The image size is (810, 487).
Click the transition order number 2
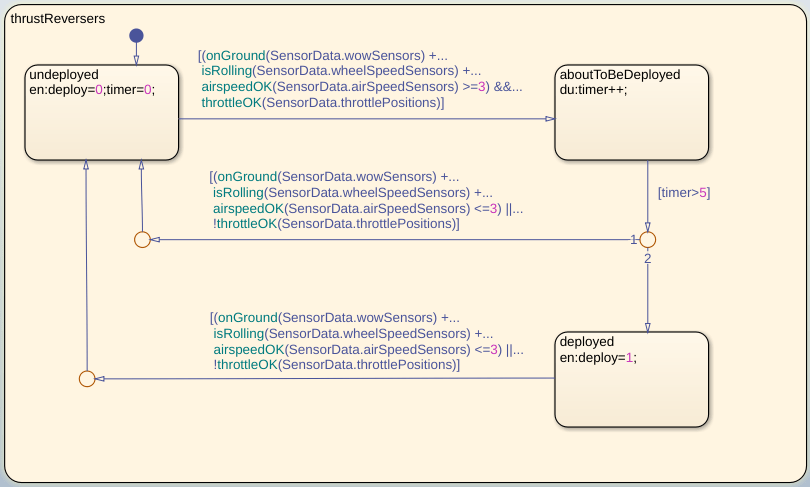tap(647, 259)
